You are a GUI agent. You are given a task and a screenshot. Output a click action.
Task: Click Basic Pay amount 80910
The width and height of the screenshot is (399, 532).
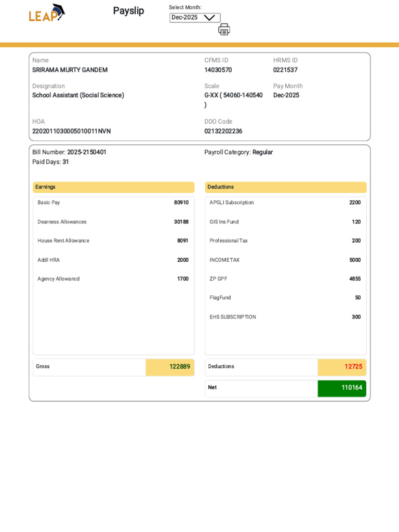click(x=181, y=203)
